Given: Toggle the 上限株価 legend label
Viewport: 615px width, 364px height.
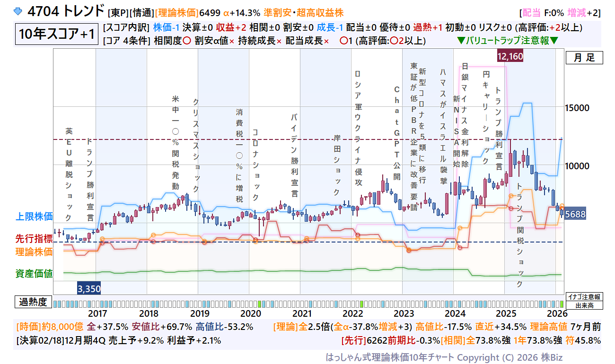Looking at the screenshot, I should [34, 217].
